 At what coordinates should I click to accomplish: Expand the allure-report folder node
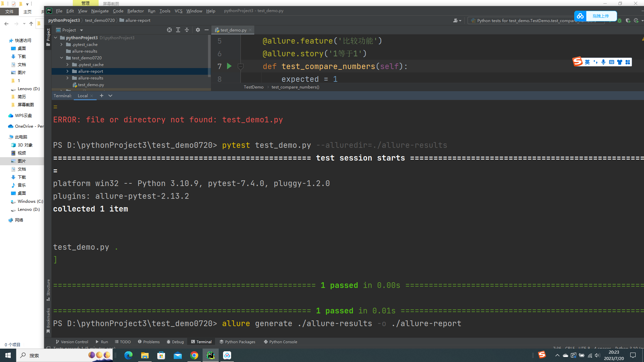[x=67, y=71]
